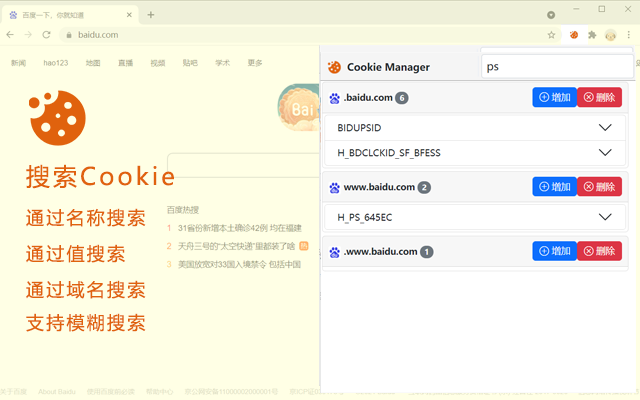Open the 直播 link in Baidu nav
Viewport: 640px width, 400px height.
tap(125, 63)
